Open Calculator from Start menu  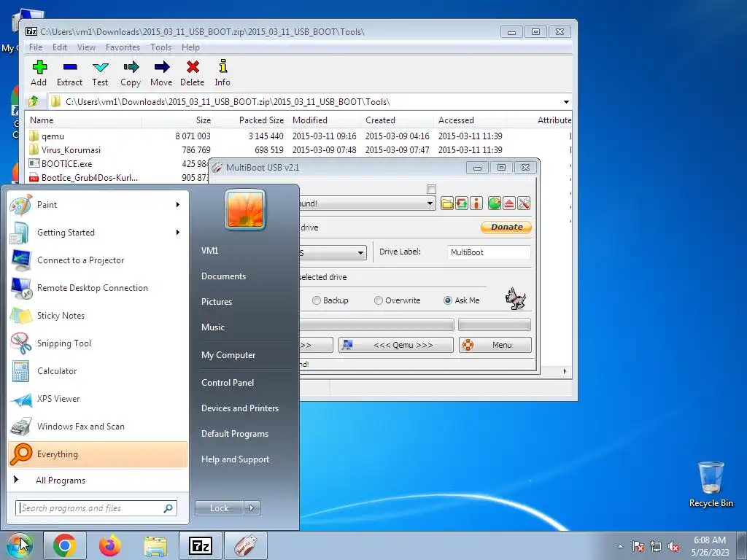pyautogui.click(x=98, y=371)
